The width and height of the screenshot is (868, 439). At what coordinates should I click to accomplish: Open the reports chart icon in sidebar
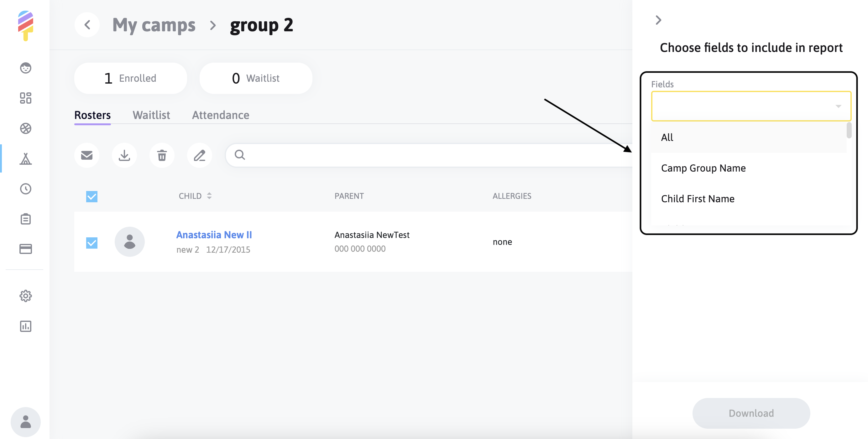point(26,326)
